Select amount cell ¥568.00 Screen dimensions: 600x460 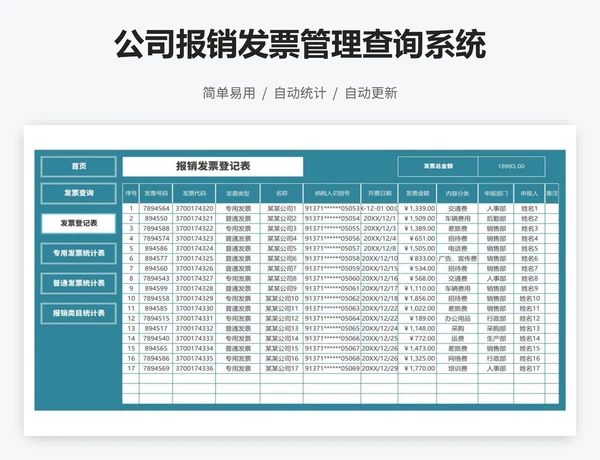(x=417, y=279)
